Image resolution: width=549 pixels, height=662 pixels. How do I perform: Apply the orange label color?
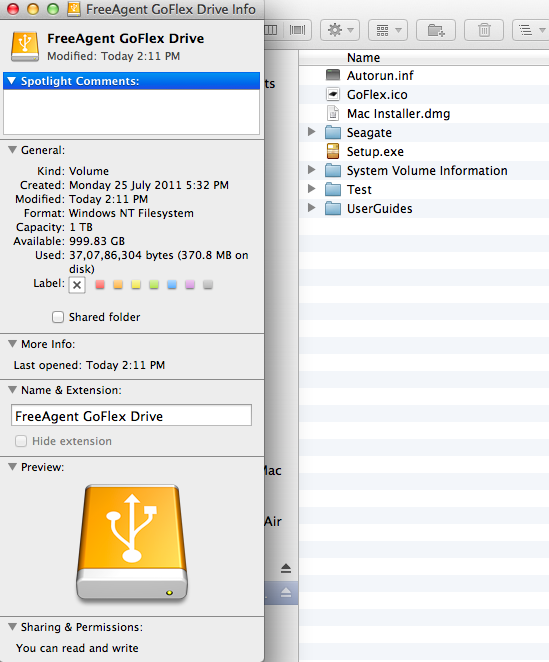pyautogui.click(x=118, y=285)
